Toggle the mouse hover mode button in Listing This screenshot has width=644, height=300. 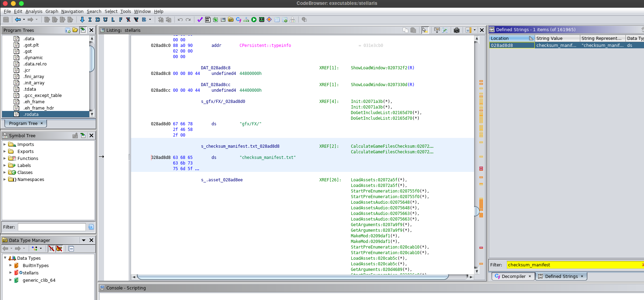click(425, 30)
